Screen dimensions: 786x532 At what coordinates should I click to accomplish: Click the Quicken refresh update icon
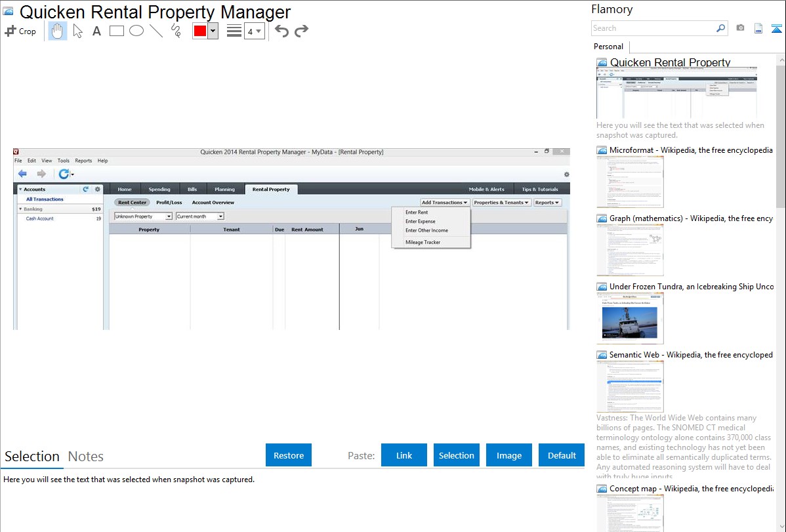tap(65, 174)
